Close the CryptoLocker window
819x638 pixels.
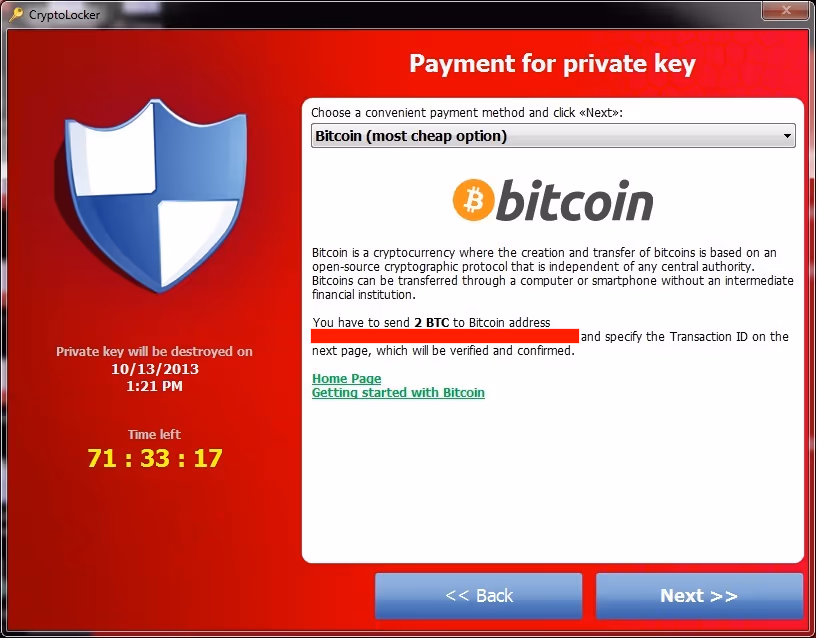[x=787, y=10]
